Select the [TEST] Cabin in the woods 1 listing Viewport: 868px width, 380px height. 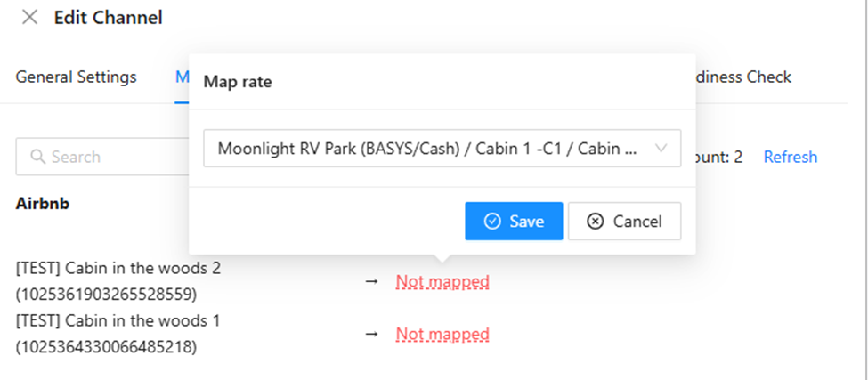(x=118, y=334)
